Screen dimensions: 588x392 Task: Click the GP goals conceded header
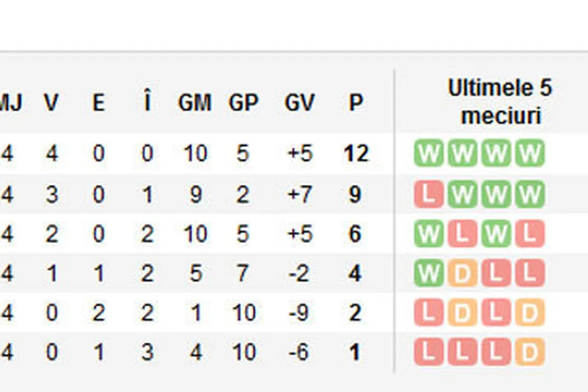[243, 103]
